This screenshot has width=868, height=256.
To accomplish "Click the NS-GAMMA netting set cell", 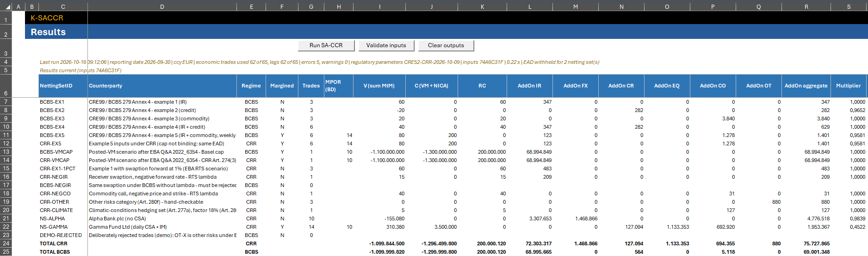I will coord(63,227).
